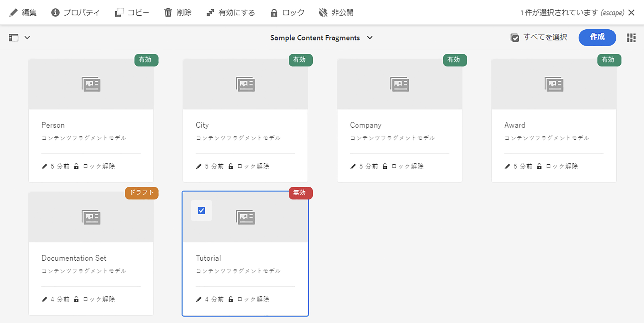The width and height of the screenshot is (644, 323).
Task: Open the left rail panel selector icon
Action: 14,38
